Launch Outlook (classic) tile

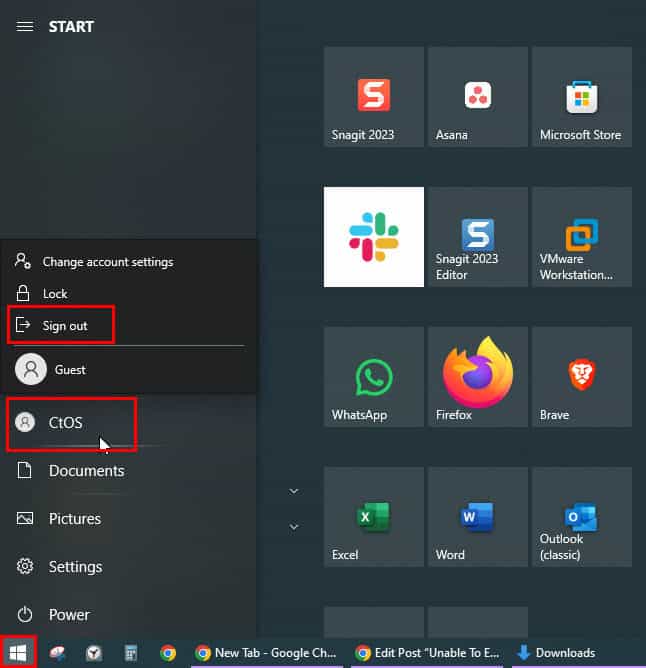tap(582, 517)
